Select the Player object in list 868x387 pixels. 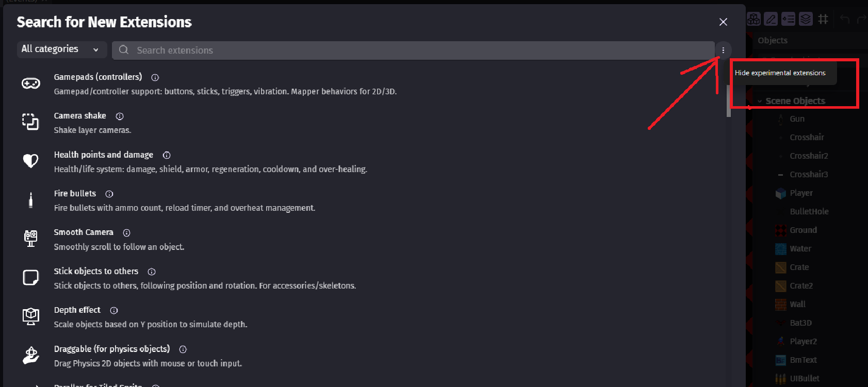point(801,193)
